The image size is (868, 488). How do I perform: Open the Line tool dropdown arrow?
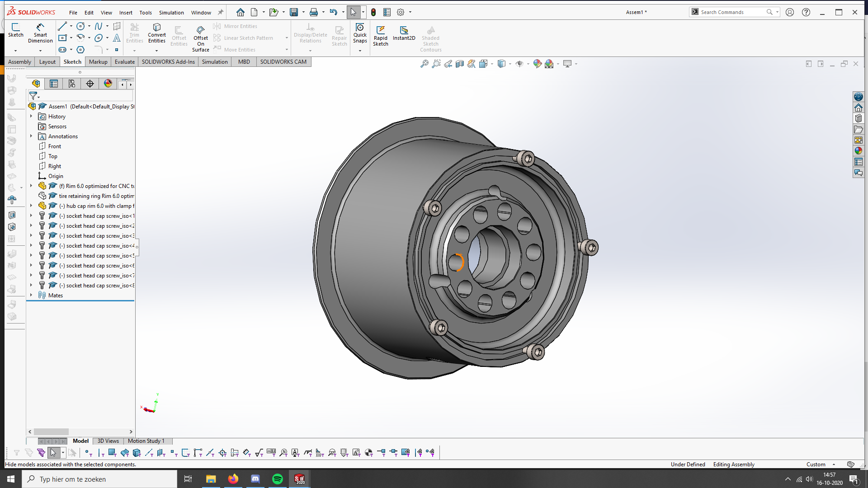pyautogui.click(x=71, y=26)
